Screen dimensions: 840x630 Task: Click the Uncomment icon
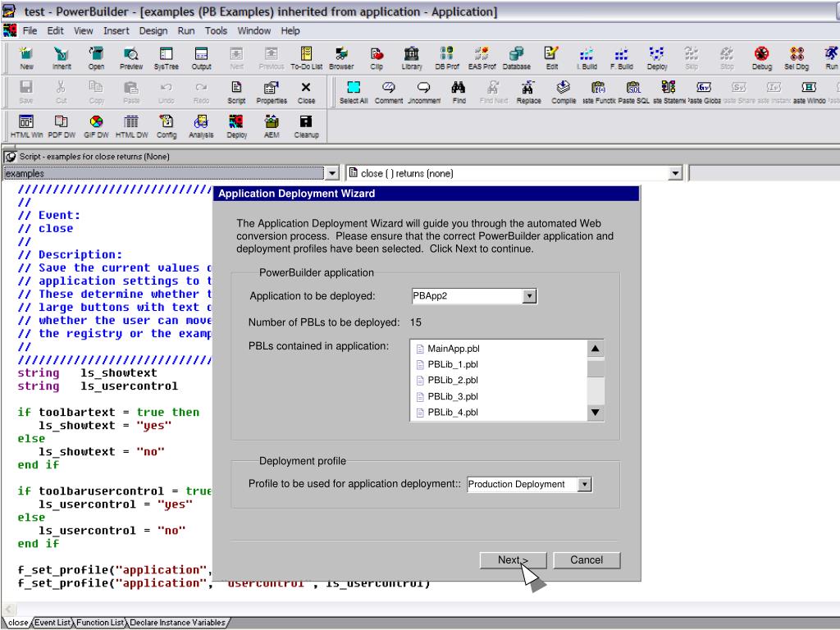point(424,92)
